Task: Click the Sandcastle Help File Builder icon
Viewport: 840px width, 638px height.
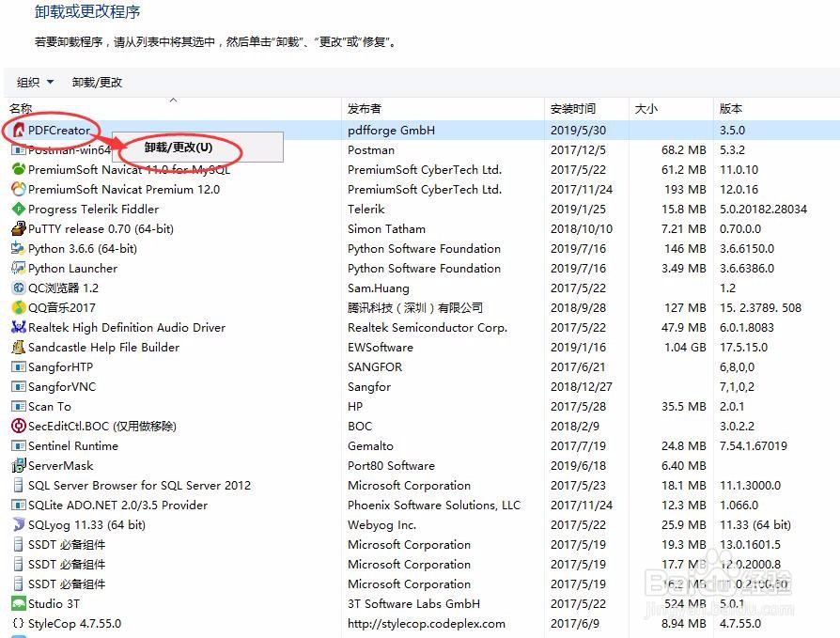Action: coord(19,347)
